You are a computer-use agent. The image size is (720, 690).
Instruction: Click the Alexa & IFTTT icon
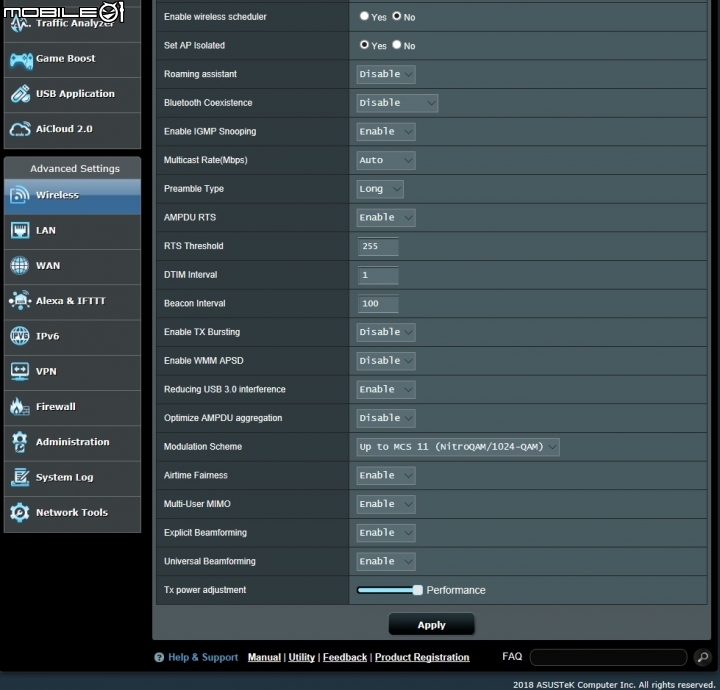(x=20, y=301)
